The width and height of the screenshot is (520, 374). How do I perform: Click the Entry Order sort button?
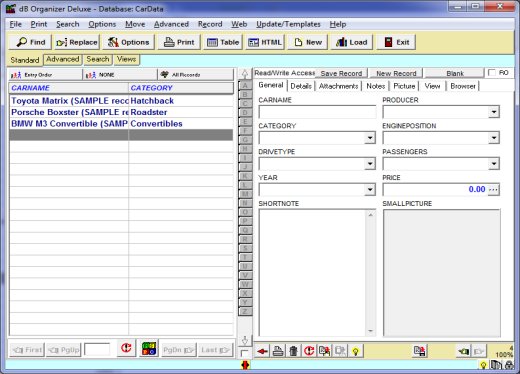pyautogui.click(x=45, y=75)
